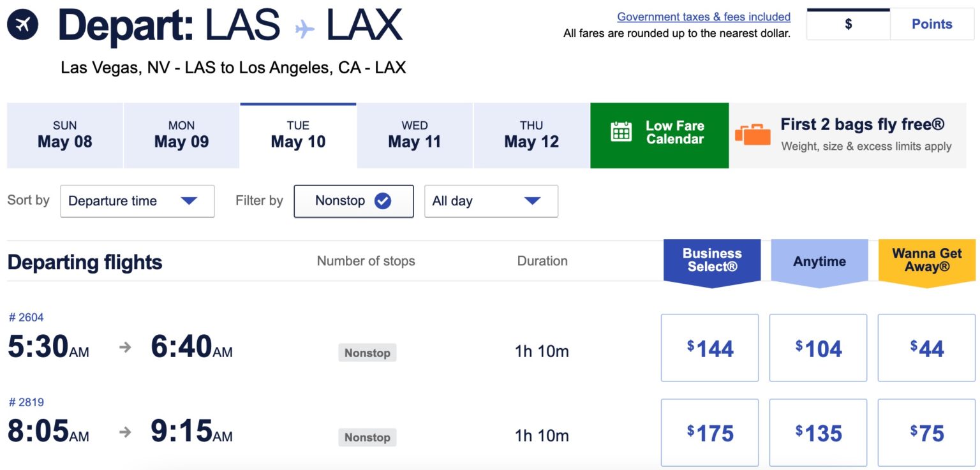Click the light blue plane between LAS and LAX

pos(304,29)
